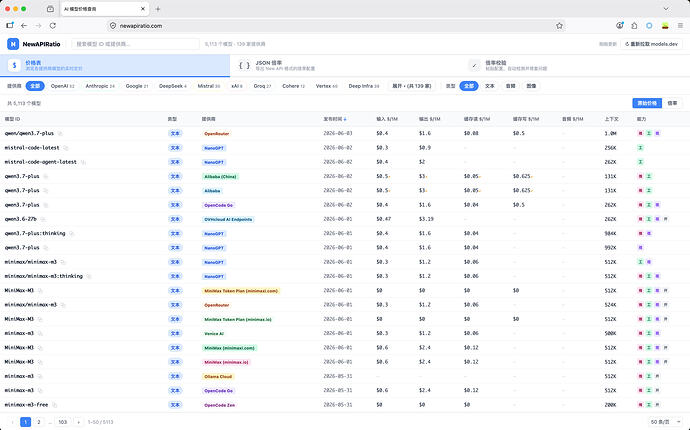The width and height of the screenshot is (690, 430).
Task: Sort by the 发布时间 column header
Action: click(334, 119)
